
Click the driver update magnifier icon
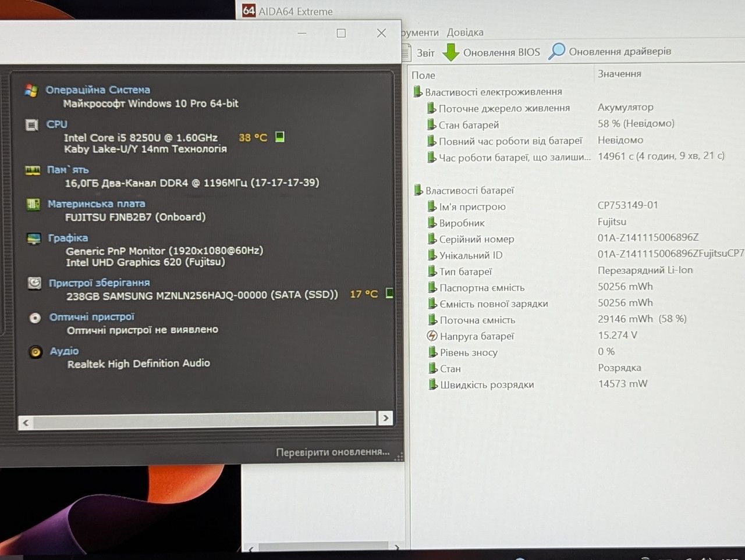tap(557, 51)
